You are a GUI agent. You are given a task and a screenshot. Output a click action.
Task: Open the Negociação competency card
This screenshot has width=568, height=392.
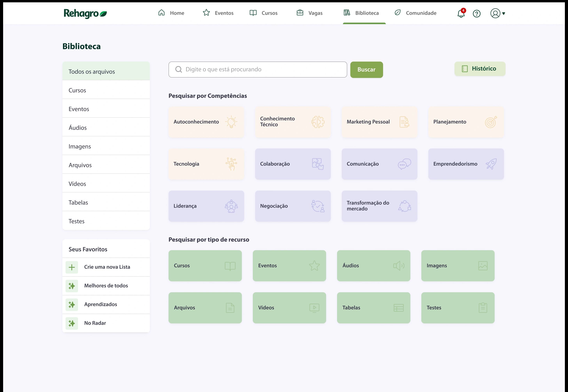point(293,206)
